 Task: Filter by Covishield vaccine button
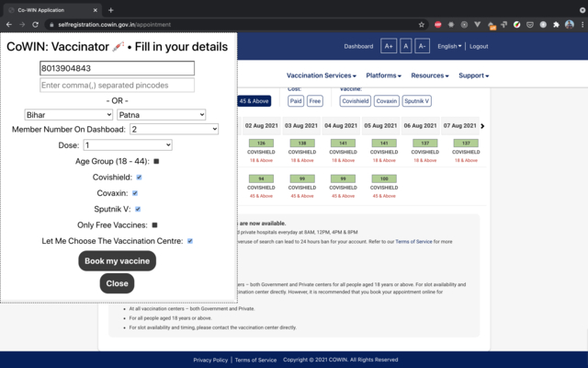pos(356,101)
